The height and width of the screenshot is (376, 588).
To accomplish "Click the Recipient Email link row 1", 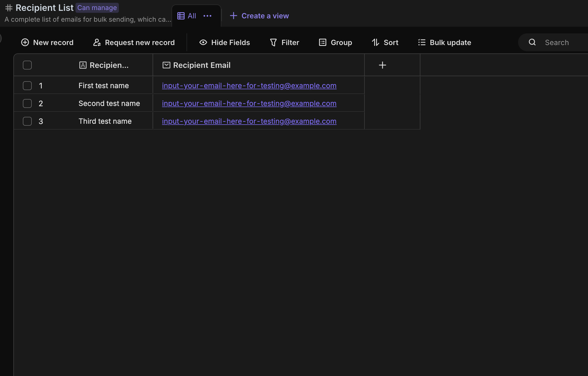I will (249, 85).
